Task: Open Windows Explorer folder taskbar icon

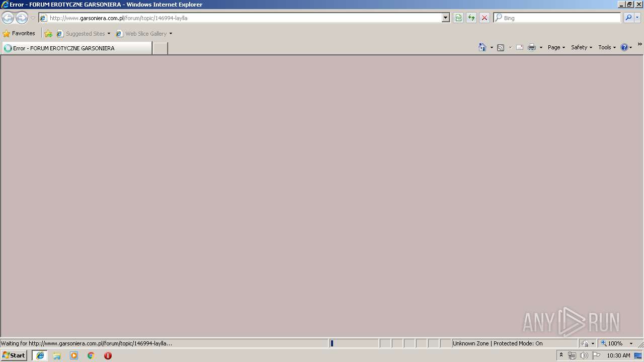Action: coord(57,355)
